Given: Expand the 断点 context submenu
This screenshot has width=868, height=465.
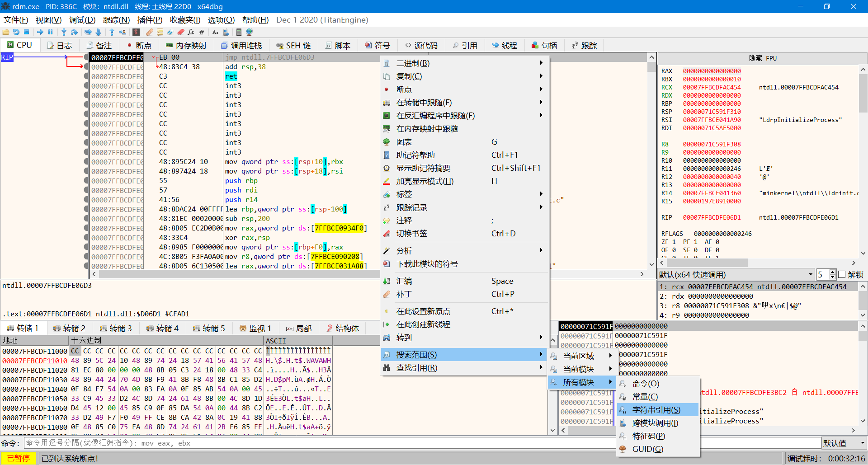Looking at the screenshot, I should [x=466, y=89].
